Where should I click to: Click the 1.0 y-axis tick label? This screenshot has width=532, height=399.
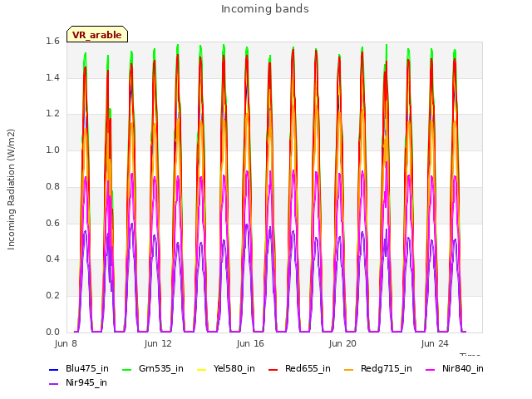pyautogui.click(x=52, y=150)
